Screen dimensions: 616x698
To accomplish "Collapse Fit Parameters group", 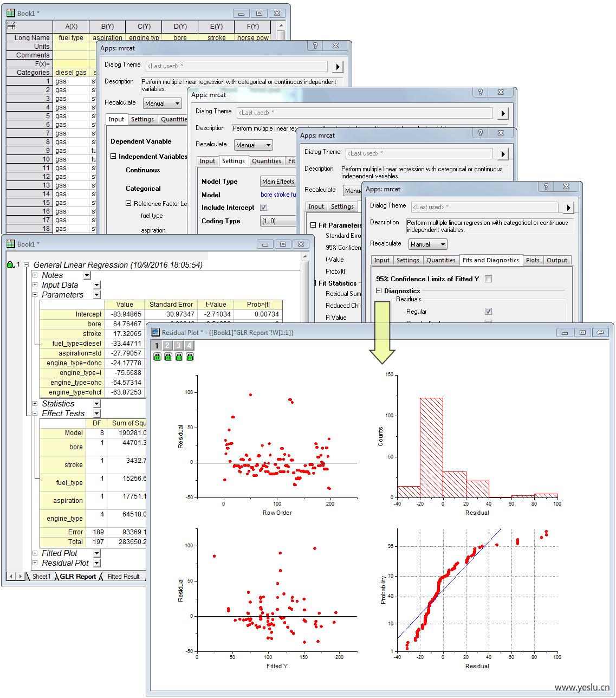I will click(x=313, y=225).
